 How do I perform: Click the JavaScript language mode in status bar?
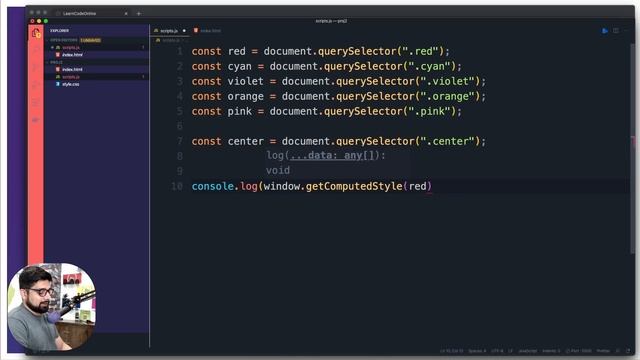pos(528,351)
